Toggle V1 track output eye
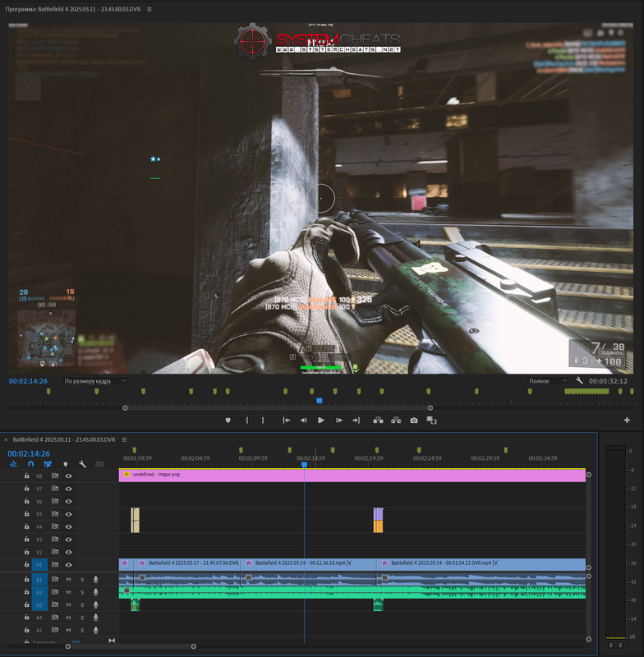Screen dimensions: 644x657 (x=69, y=565)
